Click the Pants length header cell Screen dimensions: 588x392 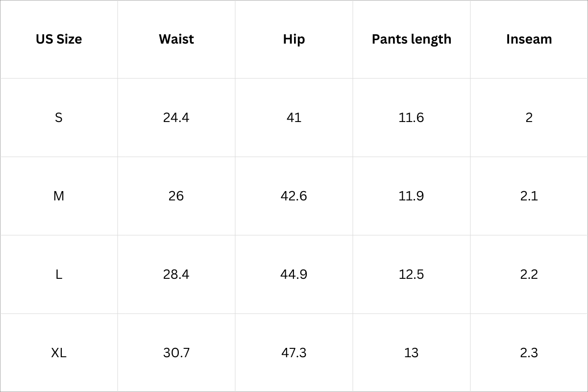tap(412, 39)
